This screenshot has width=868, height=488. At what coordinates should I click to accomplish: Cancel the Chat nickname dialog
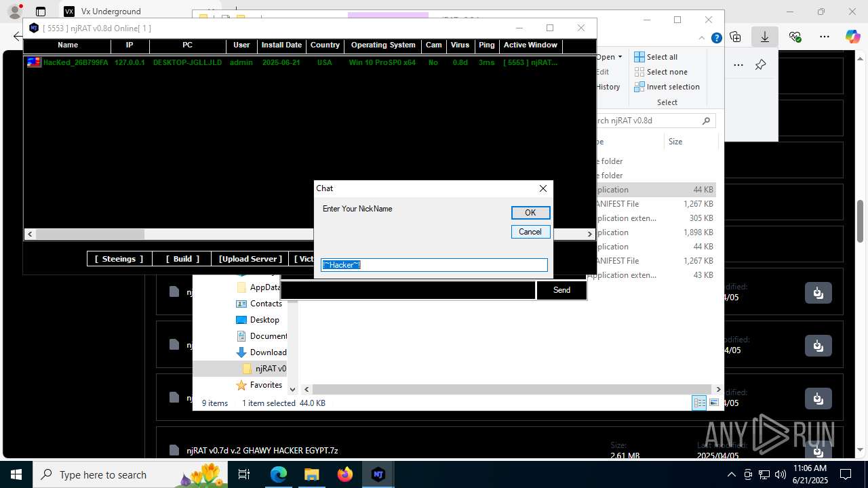pyautogui.click(x=530, y=232)
